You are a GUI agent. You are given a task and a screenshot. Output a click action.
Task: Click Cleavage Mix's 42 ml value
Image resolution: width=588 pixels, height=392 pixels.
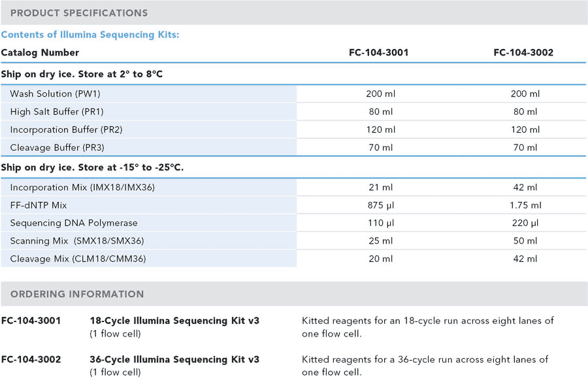click(525, 259)
